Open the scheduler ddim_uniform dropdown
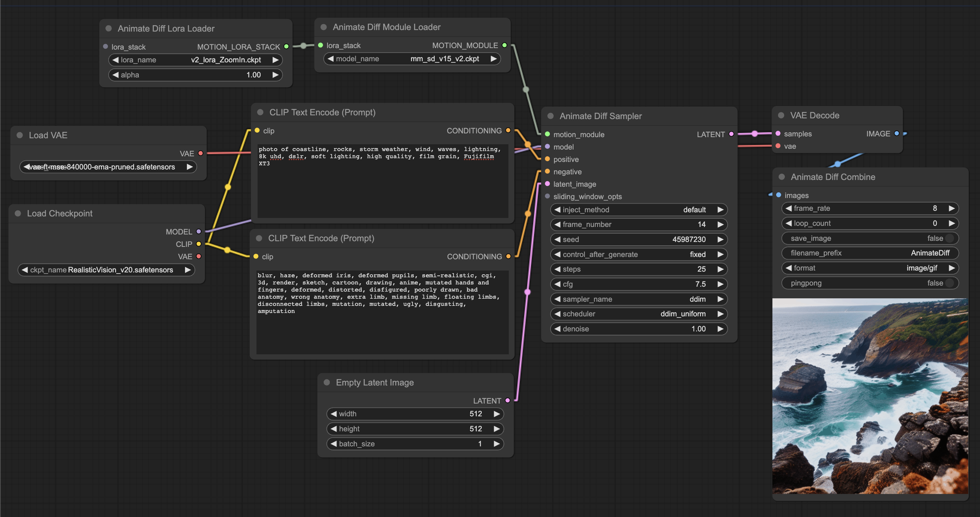This screenshot has height=517, width=980. coord(639,314)
